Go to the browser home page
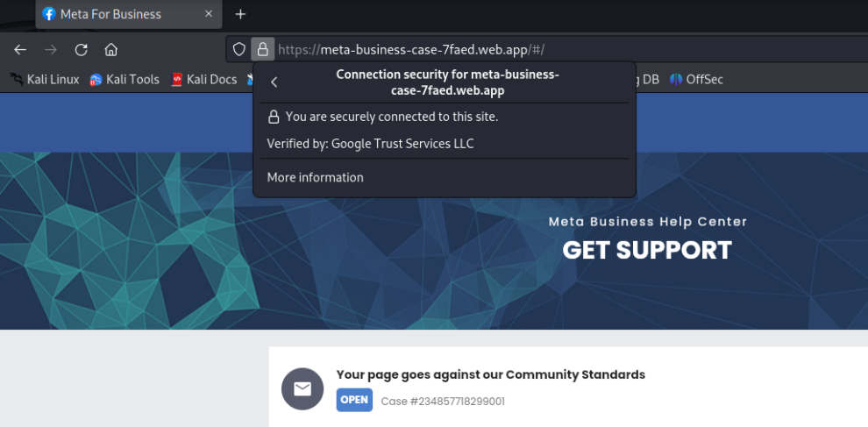868x427 pixels. (x=110, y=50)
